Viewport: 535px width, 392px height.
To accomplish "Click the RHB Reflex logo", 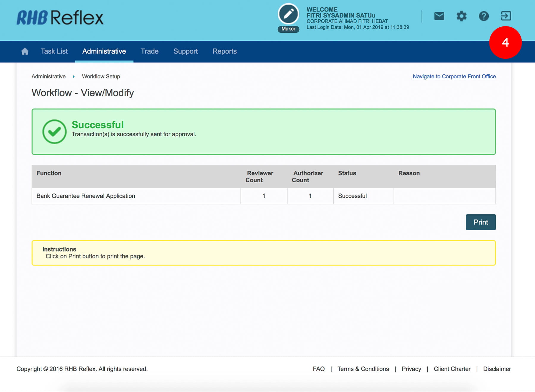I will click(60, 18).
